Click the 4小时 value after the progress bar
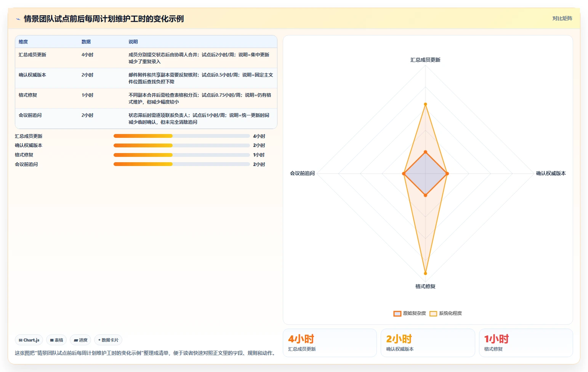588x372 pixels. [x=259, y=136]
